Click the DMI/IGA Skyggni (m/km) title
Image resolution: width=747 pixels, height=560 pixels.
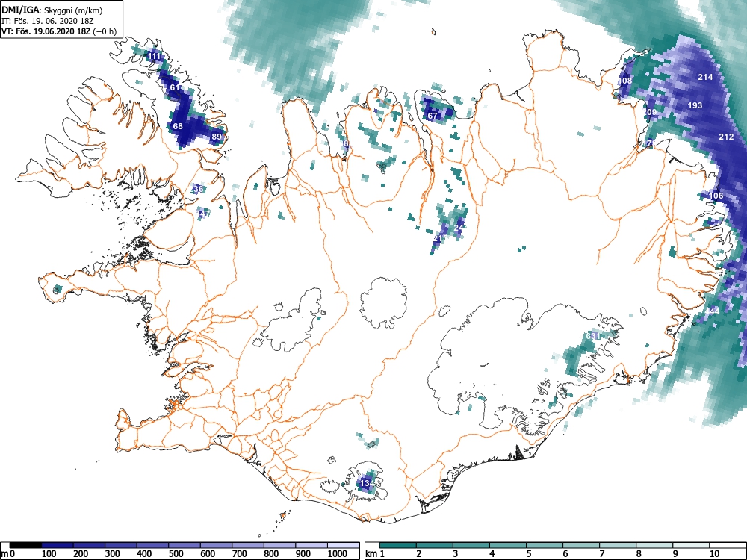click(52, 10)
